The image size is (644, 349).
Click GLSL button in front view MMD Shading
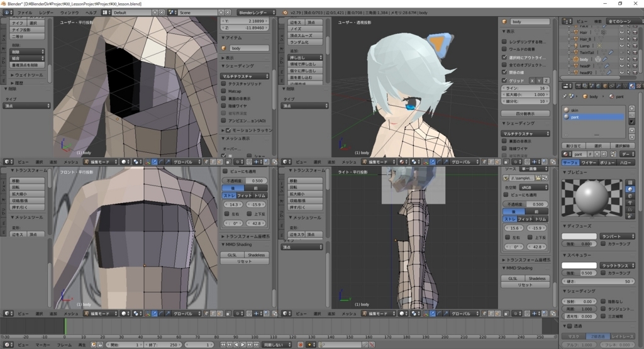click(232, 255)
